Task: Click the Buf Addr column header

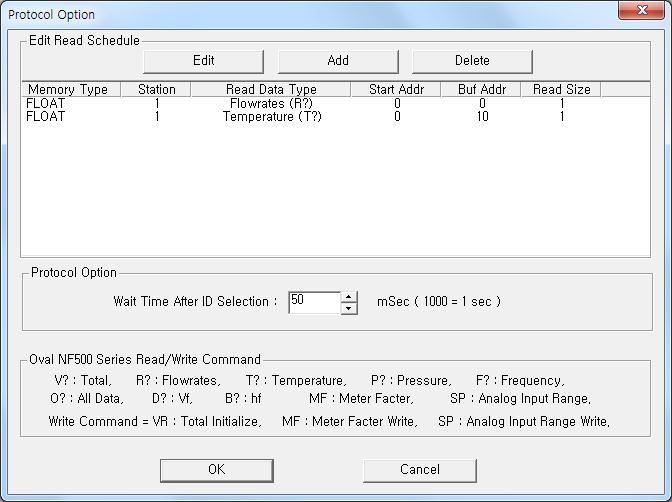Action: click(481, 89)
